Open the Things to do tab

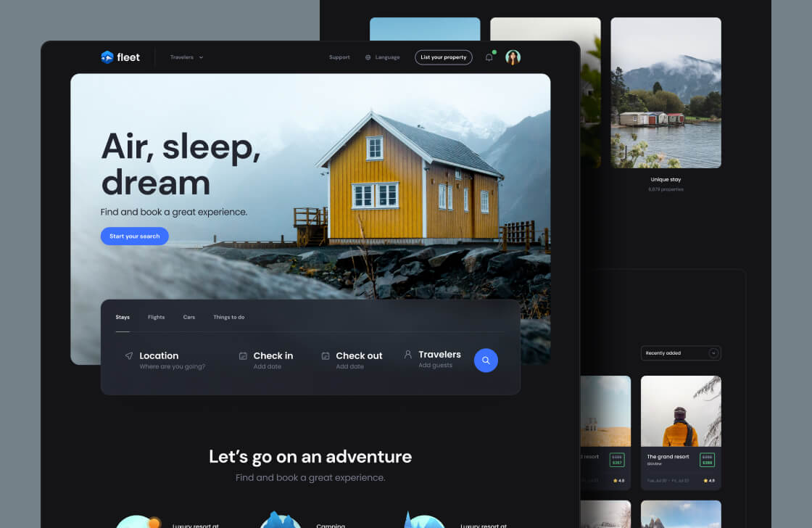click(228, 317)
